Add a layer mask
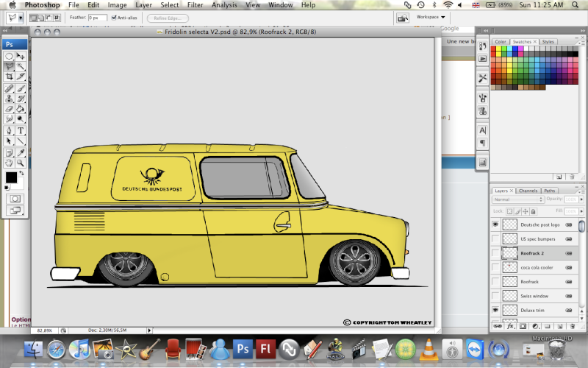The width and height of the screenshot is (588, 368). pyautogui.click(x=523, y=326)
